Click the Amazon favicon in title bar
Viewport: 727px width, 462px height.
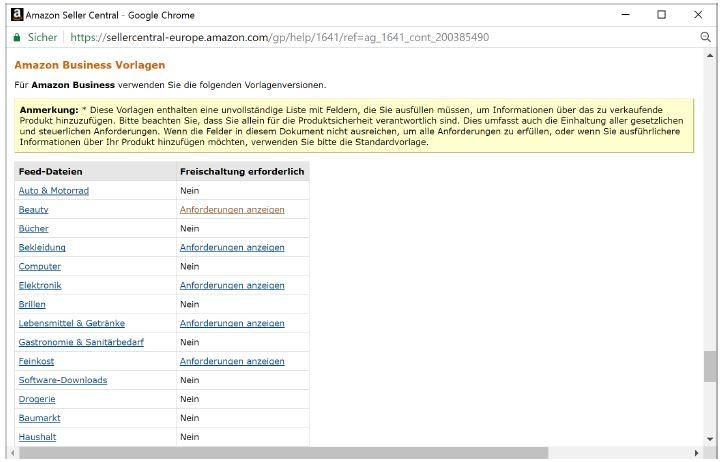[x=17, y=14]
